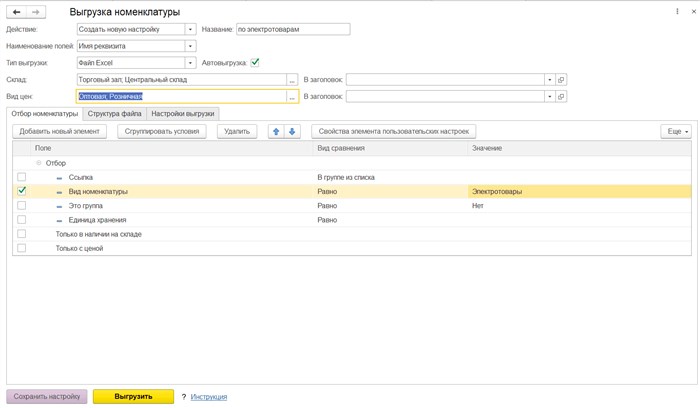Image resolution: width=700 pixels, height=408 pixels.
Task: Open Вид цен header value in new window
Action: (x=561, y=96)
